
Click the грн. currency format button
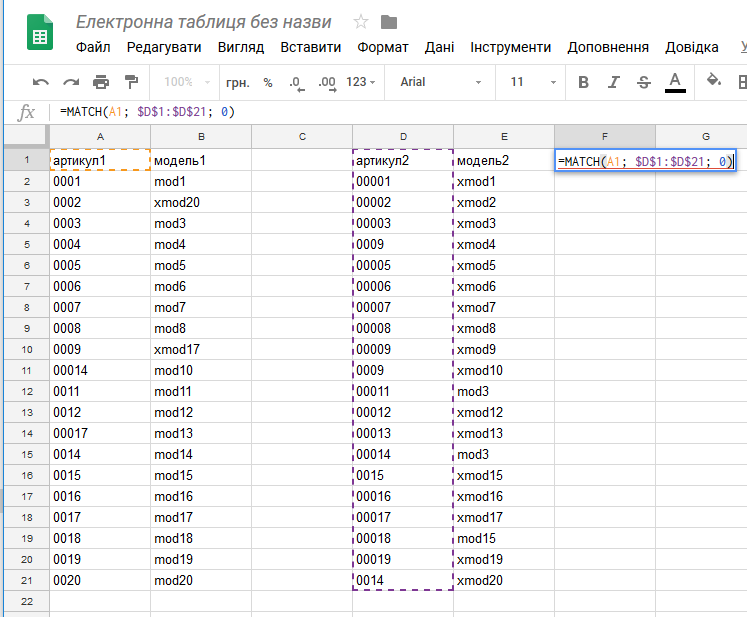point(238,83)
